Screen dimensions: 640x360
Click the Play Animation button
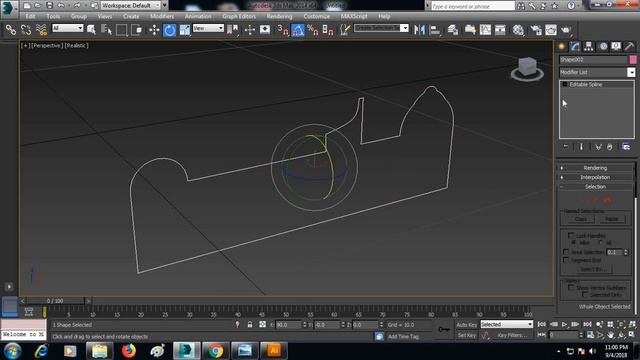pyautogui.click(x=564, y=324)
